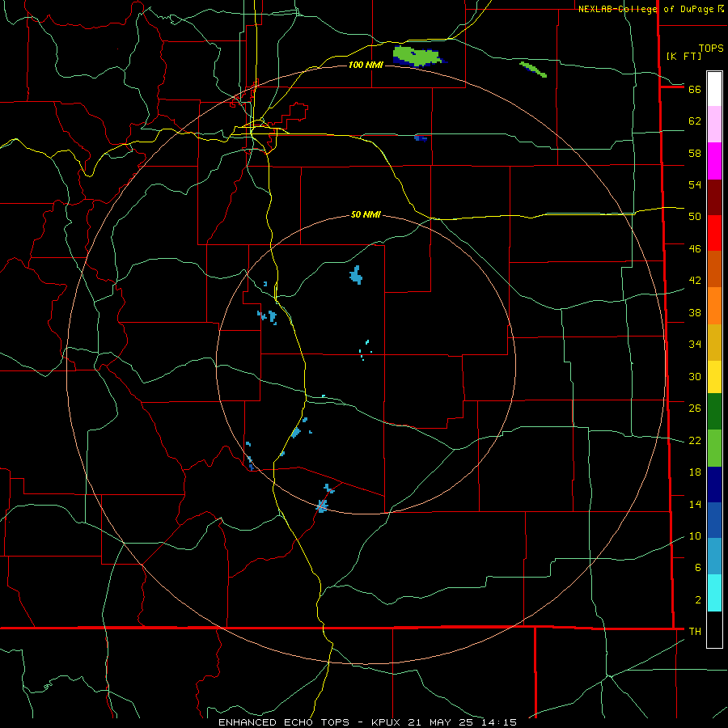The height and width of the screenshot is (728, 728).
Task: Select the 26 legend value
Action: point(695,408)
